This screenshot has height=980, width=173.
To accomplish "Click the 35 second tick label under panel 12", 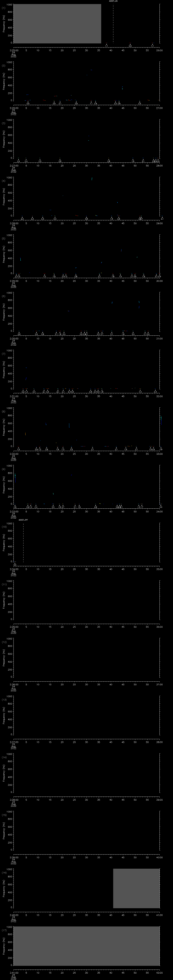I will pyautogui.click(x=98, y=684).
